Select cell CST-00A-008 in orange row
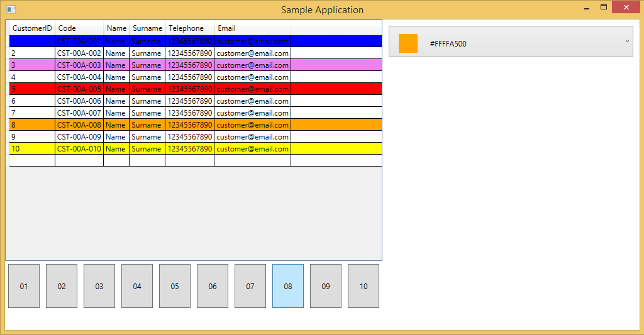The width and height of the screenshot is (644, 335). (x=79, y=125)
